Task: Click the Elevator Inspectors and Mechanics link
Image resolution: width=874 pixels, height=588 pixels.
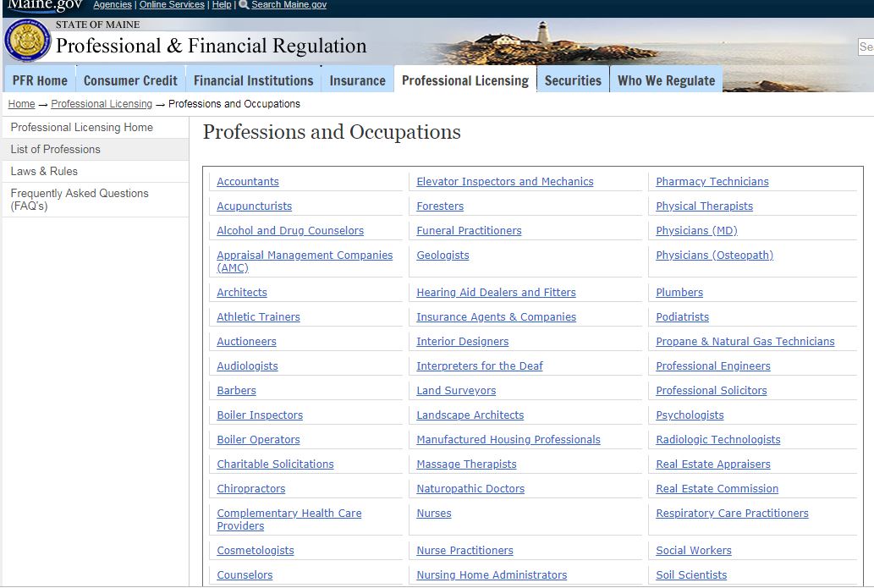Action: [504, 182]
